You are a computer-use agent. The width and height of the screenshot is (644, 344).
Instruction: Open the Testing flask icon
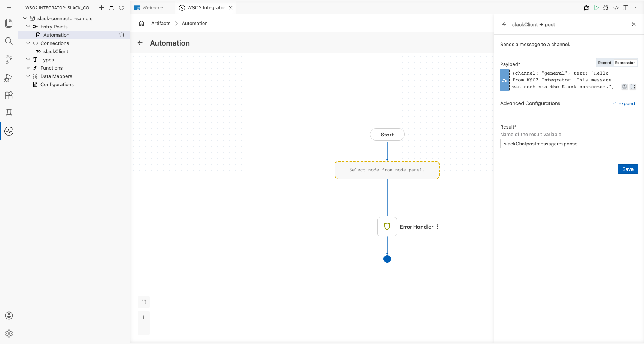point(9,113)
